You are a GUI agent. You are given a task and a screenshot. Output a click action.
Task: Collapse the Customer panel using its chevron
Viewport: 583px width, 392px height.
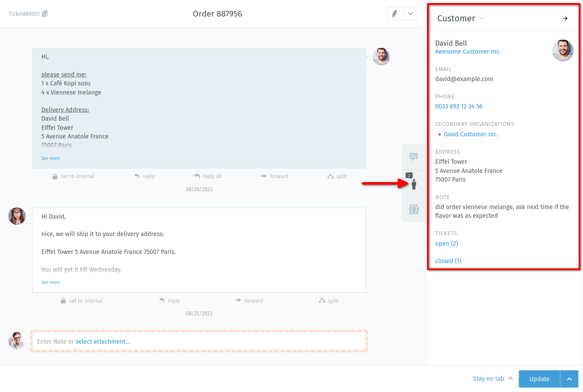(481, 19)
